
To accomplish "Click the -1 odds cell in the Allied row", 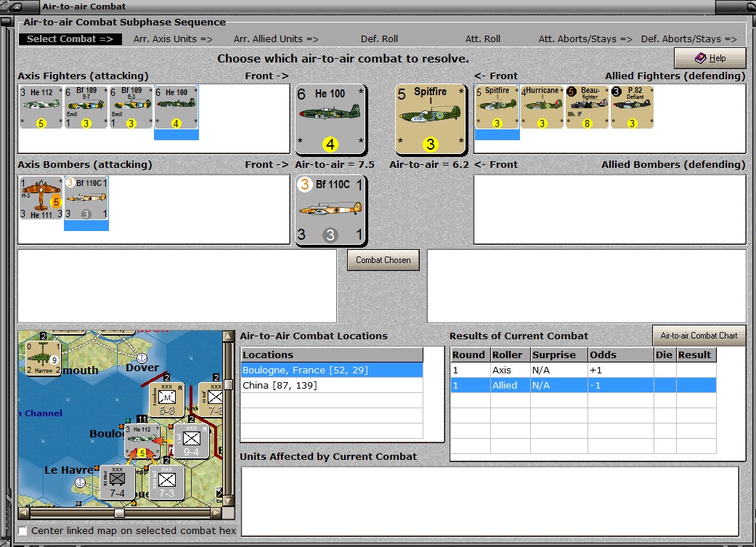I will [620, 386].
